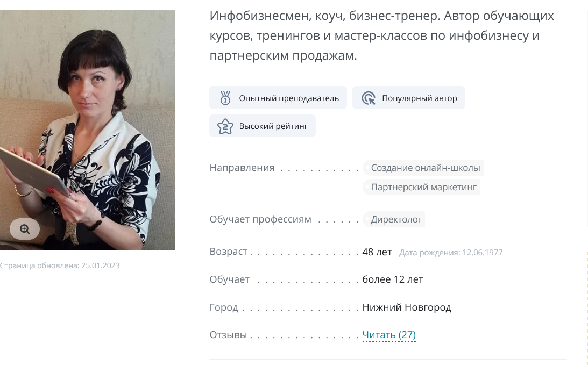Click the Дата рождения 12.06.1977 text

pos(451,253)
